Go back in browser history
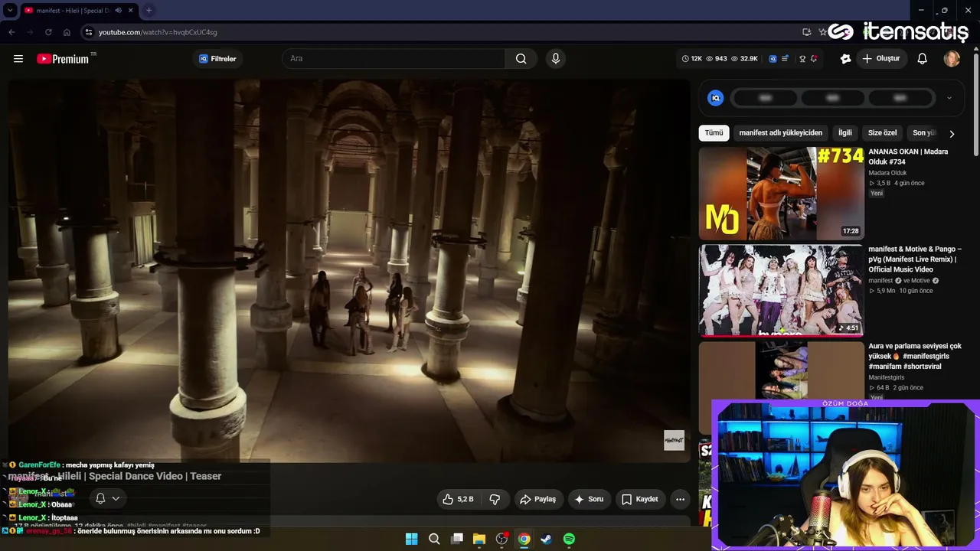Viewport: 980px width, 551px height. [11, 32]
